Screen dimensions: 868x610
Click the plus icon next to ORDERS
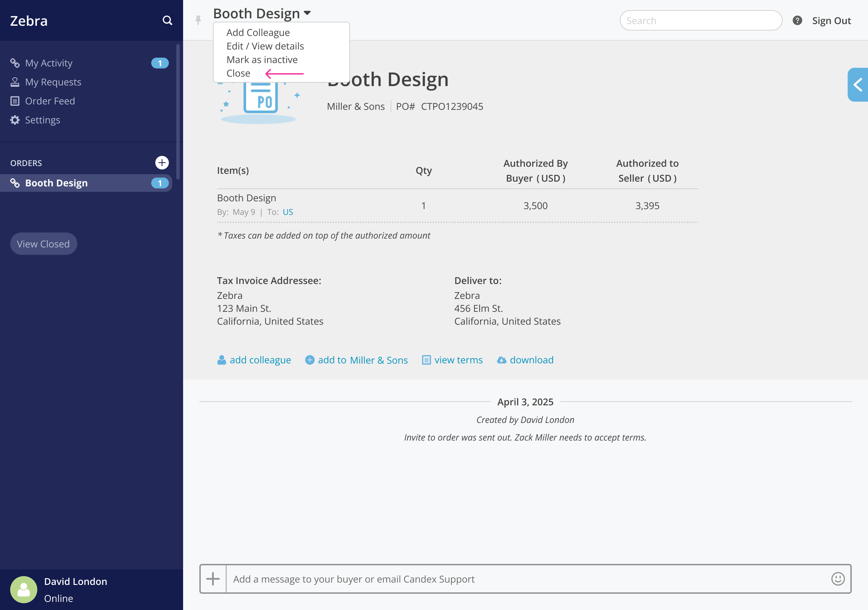click(x=162, y=163)
